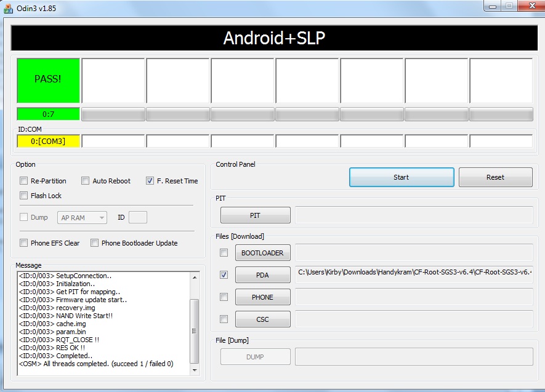Click the 'Initialzation..' log line
The height and width of the screenshot is (392, 545).
pyautogui.click(x=57, y=284)
